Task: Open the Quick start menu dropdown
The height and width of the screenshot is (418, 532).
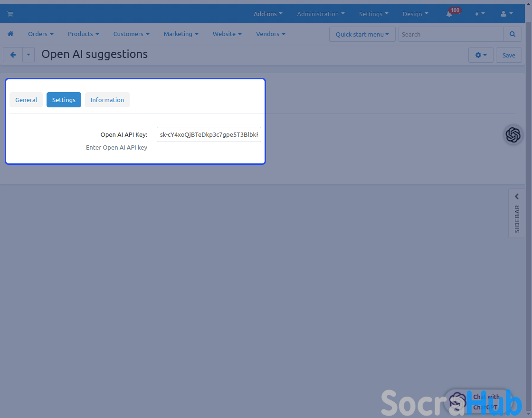Action: 362,34
